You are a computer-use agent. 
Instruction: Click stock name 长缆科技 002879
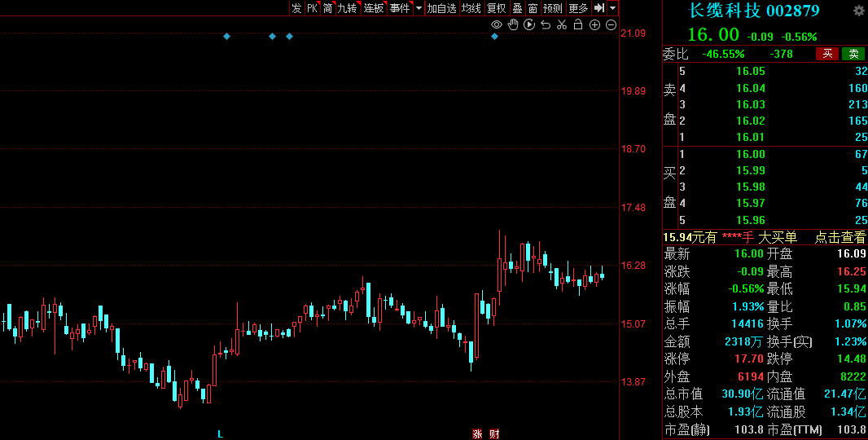tap(753, 11)
